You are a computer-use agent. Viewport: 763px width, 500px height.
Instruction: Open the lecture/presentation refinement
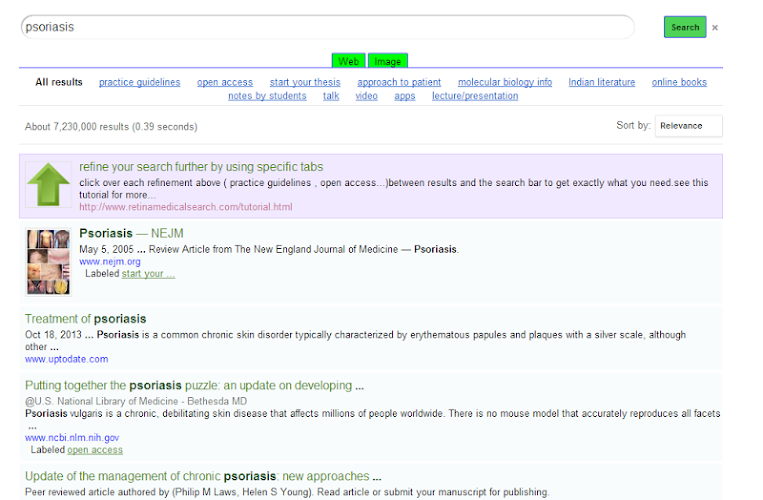[x=475, y=96]
